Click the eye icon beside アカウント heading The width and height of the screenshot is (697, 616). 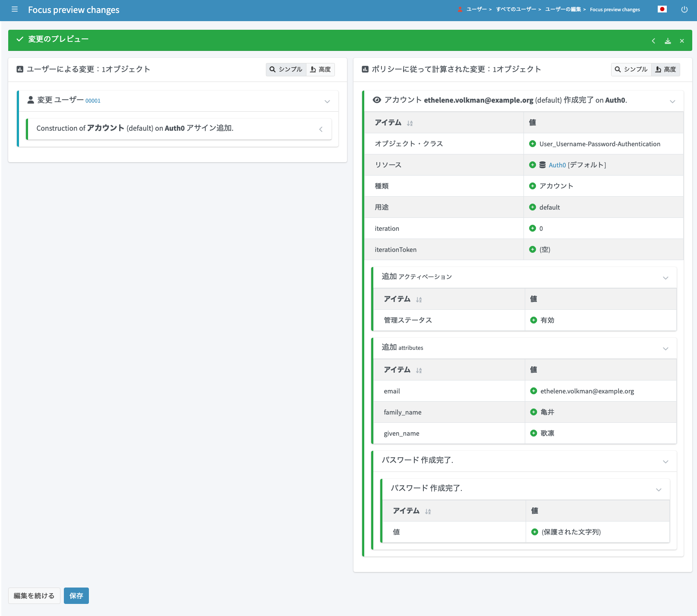(377, 100)
